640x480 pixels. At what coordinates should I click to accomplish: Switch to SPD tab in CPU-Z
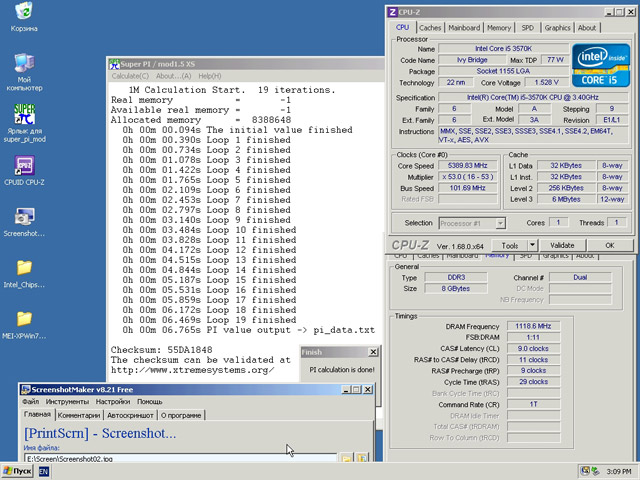[527, 28]
